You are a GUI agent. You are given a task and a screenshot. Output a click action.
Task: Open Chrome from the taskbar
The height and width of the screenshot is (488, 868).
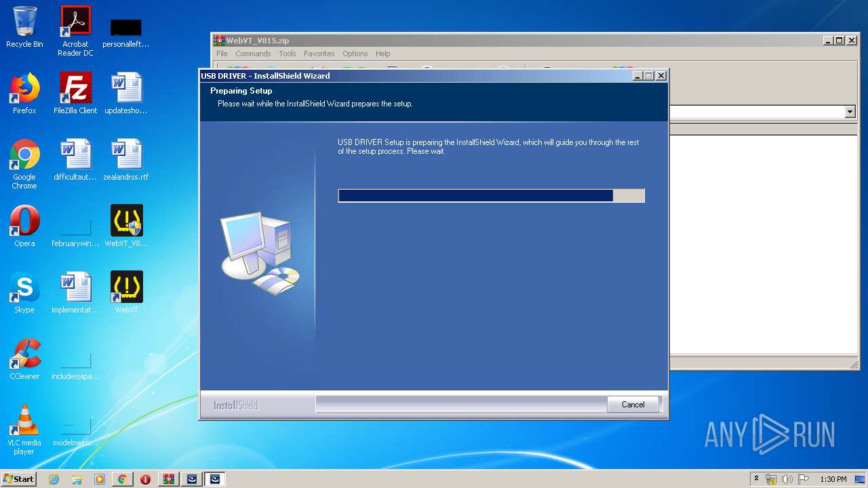click(x=122, y=479)
